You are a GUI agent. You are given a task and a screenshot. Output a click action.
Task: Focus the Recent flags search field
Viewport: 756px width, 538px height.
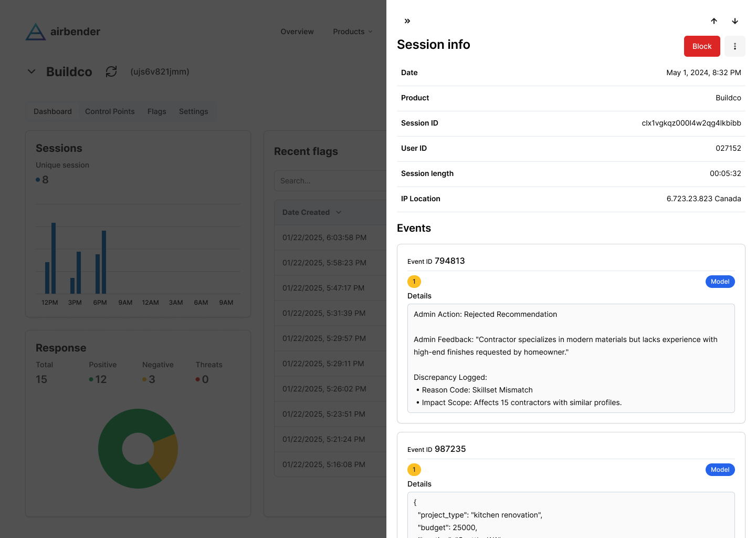click(330, 181)
